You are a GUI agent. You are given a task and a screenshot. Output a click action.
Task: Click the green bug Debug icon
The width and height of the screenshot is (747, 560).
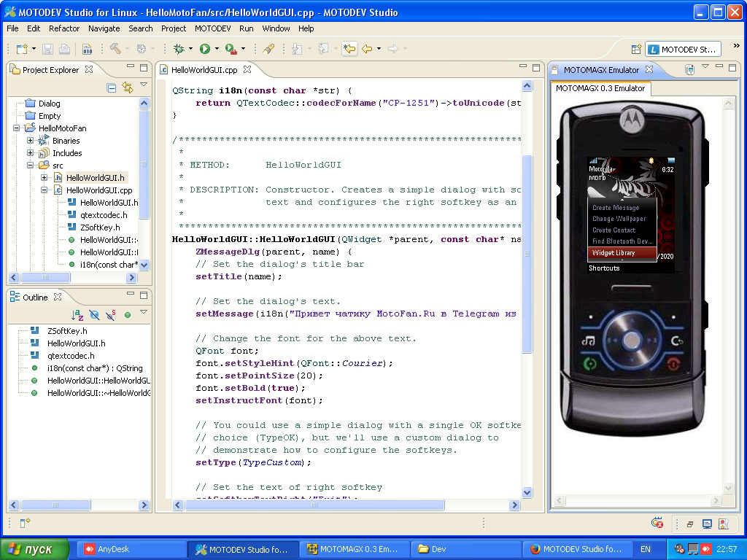click(x=179, y=49)
